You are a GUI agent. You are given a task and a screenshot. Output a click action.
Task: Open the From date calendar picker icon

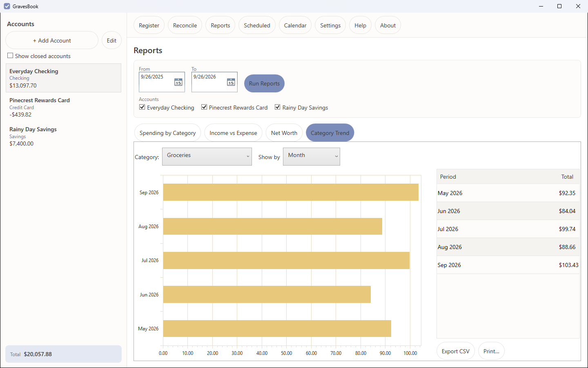point(178,82)
